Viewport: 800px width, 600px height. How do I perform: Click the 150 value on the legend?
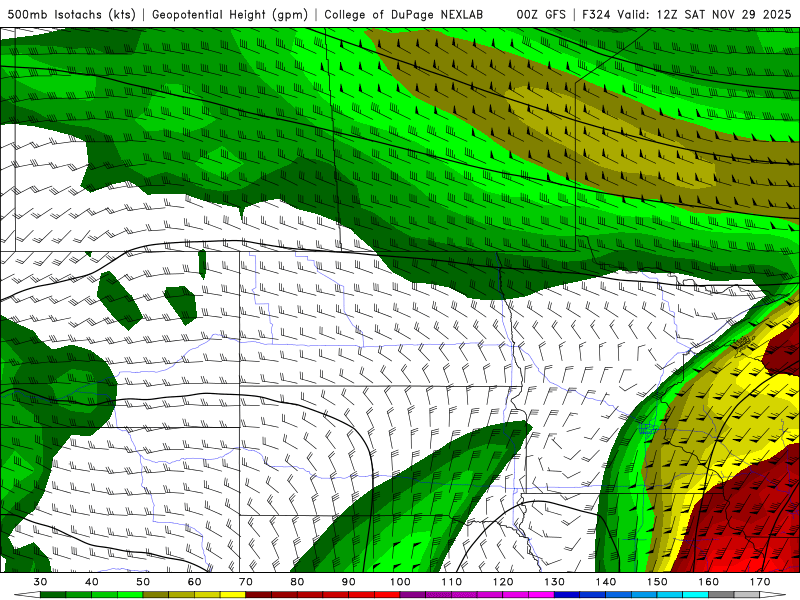tap(658, 582)
